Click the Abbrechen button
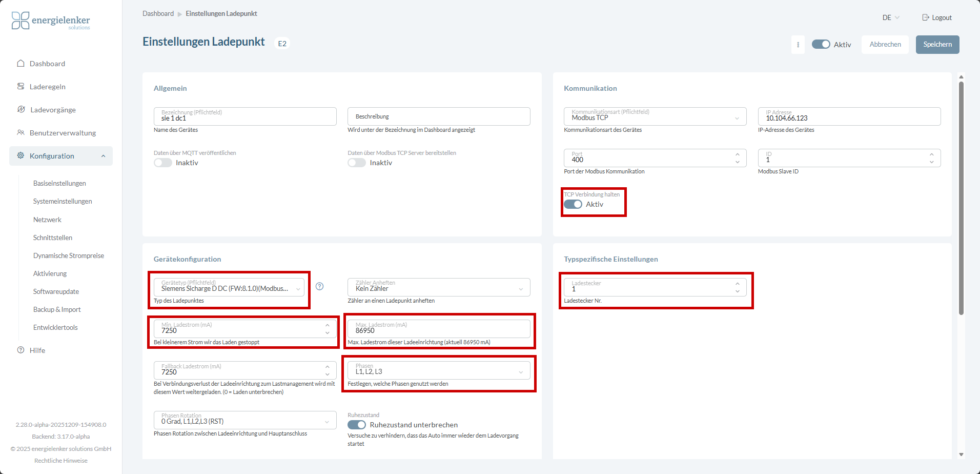This screenshot has width=980, height=474. coord(885,45)
